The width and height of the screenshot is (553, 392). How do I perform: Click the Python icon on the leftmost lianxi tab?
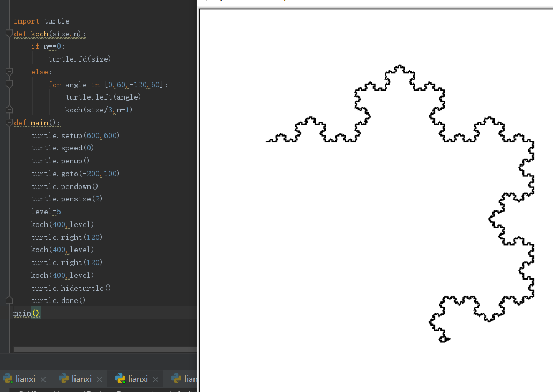[x=8, y=379]
